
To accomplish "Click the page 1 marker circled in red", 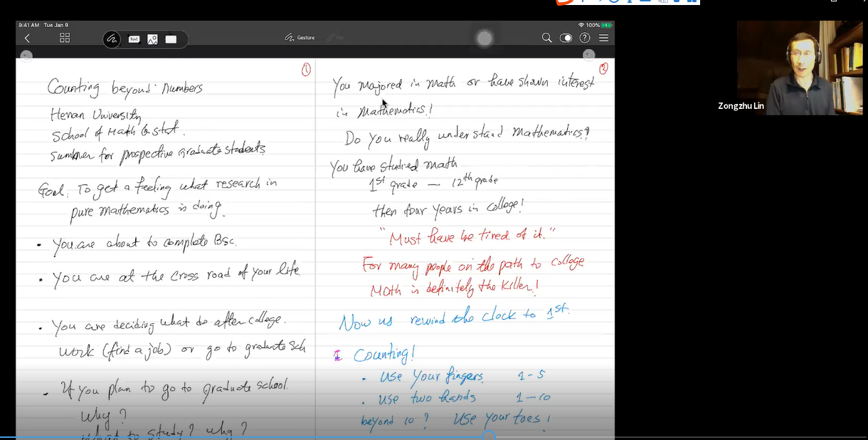I will [306, 69].
